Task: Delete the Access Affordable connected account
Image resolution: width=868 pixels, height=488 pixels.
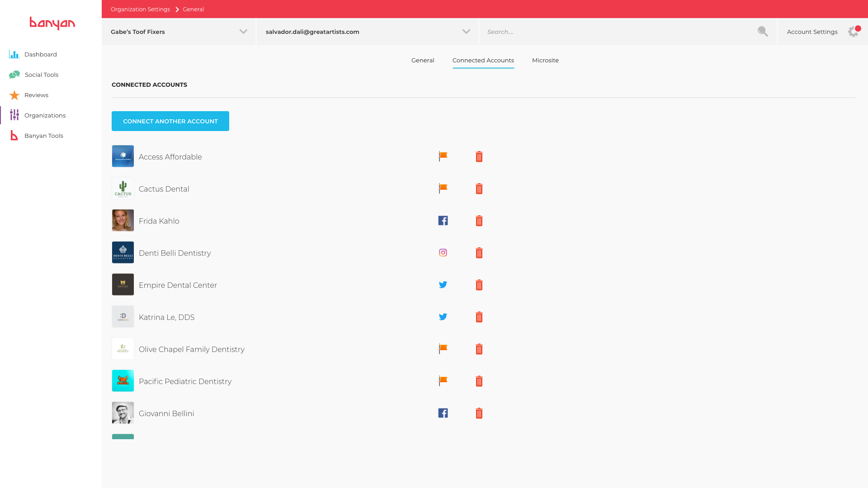Action: tap(479, 157)
